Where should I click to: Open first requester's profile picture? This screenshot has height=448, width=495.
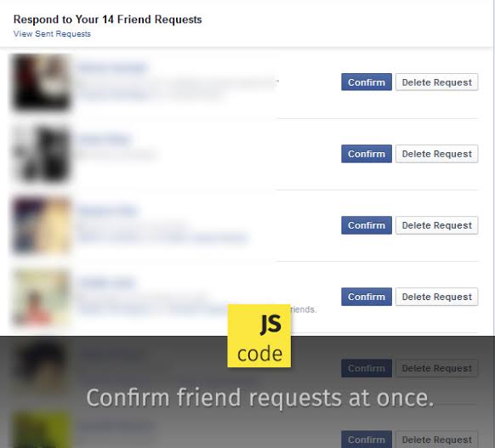[41, 82]
